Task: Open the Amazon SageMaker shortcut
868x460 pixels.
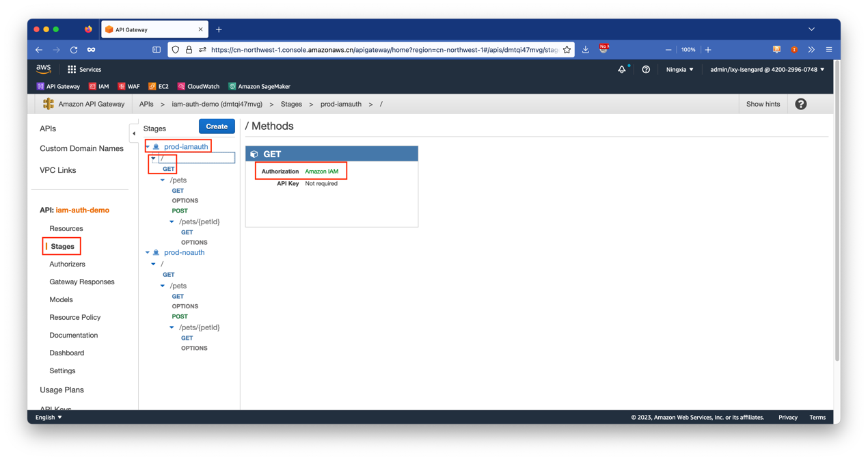Action: (259, 87)
